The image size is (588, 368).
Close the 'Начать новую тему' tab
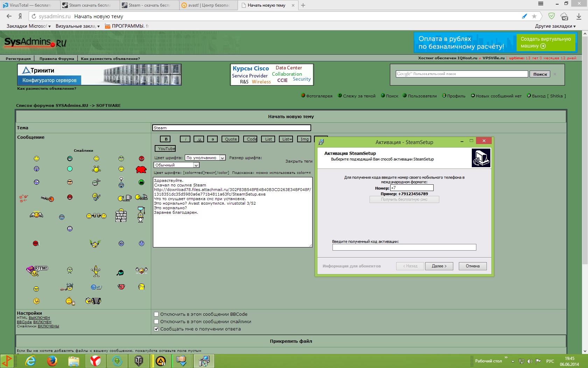pos(293,5)
